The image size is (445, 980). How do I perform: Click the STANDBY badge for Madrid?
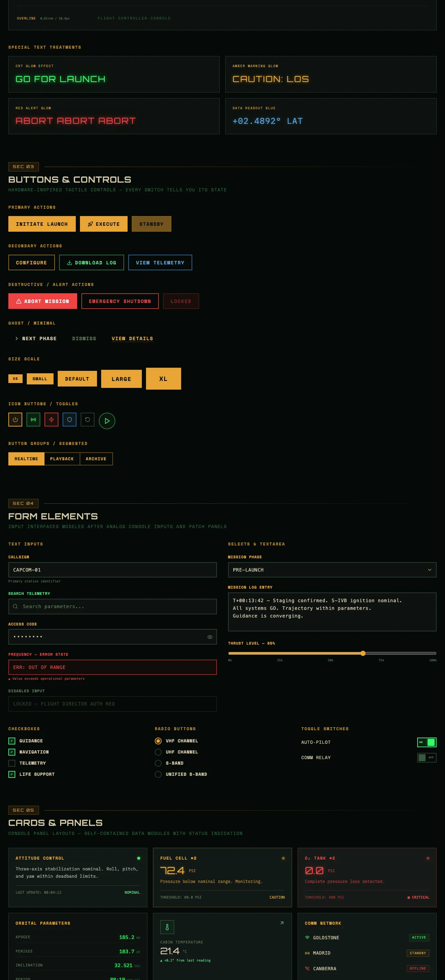coord(418,953)
